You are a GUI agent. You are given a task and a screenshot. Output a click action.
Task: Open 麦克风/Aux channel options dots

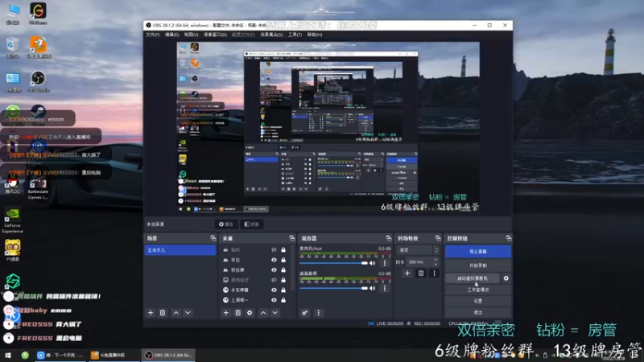(385, 263)
